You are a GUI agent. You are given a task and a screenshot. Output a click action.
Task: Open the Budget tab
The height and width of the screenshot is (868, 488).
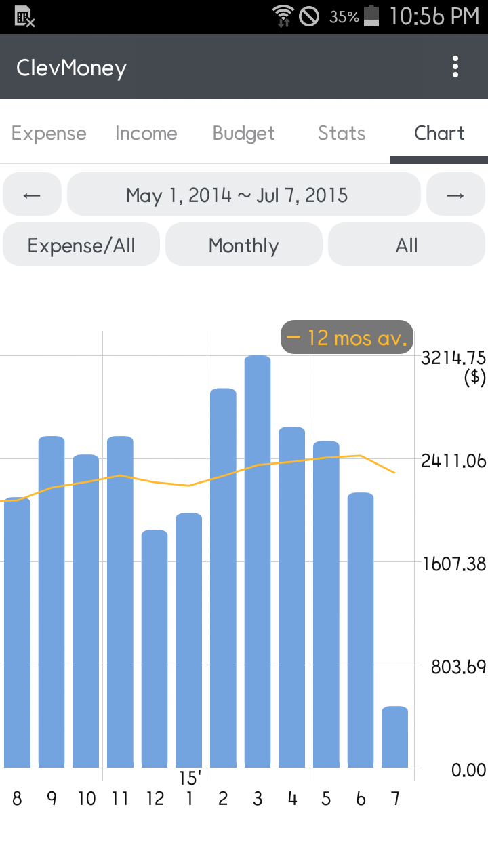(x=244, y=133)
